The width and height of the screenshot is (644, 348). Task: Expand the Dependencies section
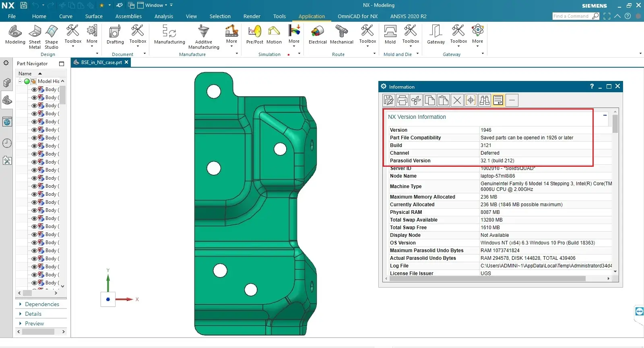[41, 304]
